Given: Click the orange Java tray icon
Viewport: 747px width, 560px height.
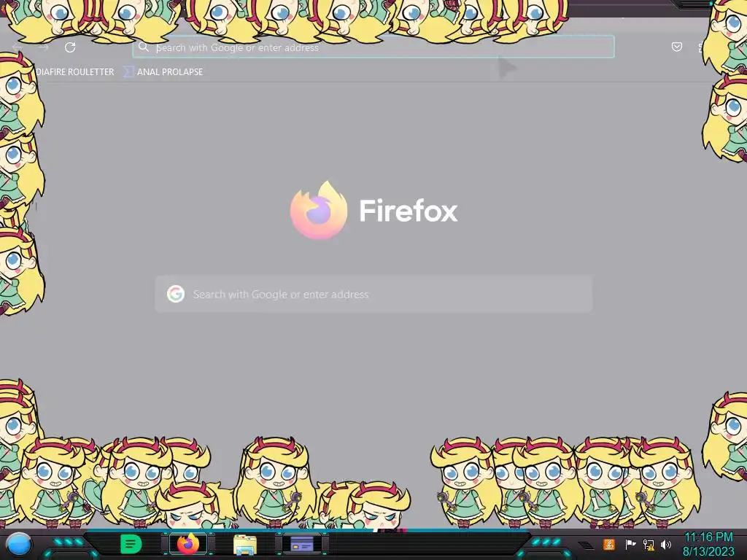Looking at the screenshot, I should [x=608, y=544].
